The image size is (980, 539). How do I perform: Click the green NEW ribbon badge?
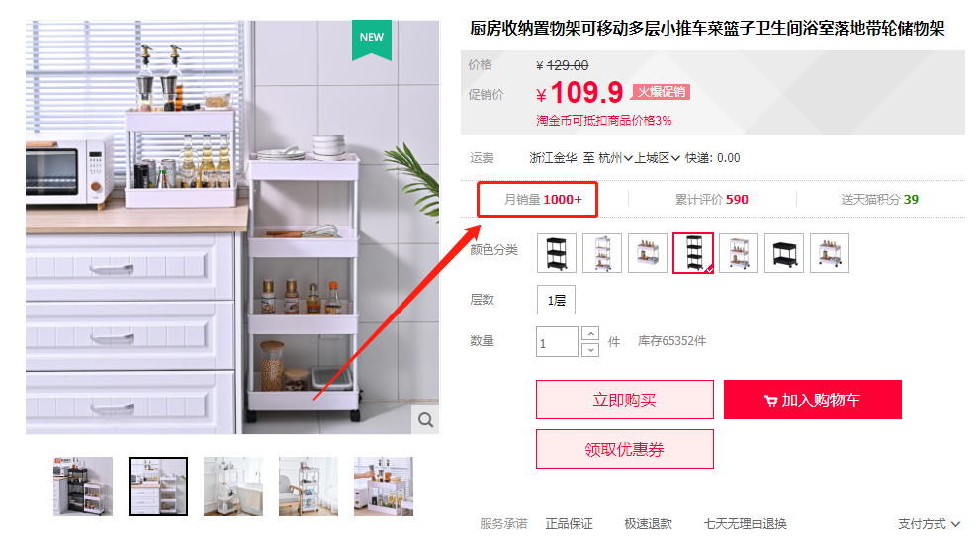(372, 40)
